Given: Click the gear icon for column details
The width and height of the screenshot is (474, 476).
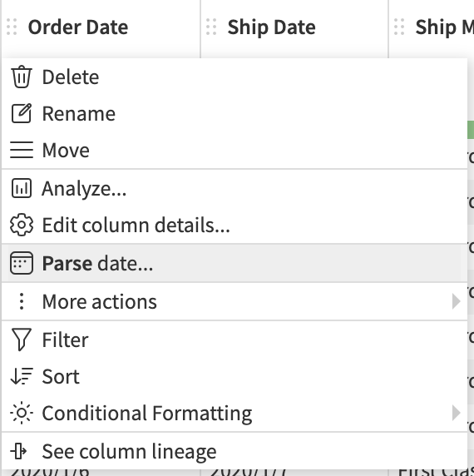Looking at the screenshot, I should (x=22, y=225).
